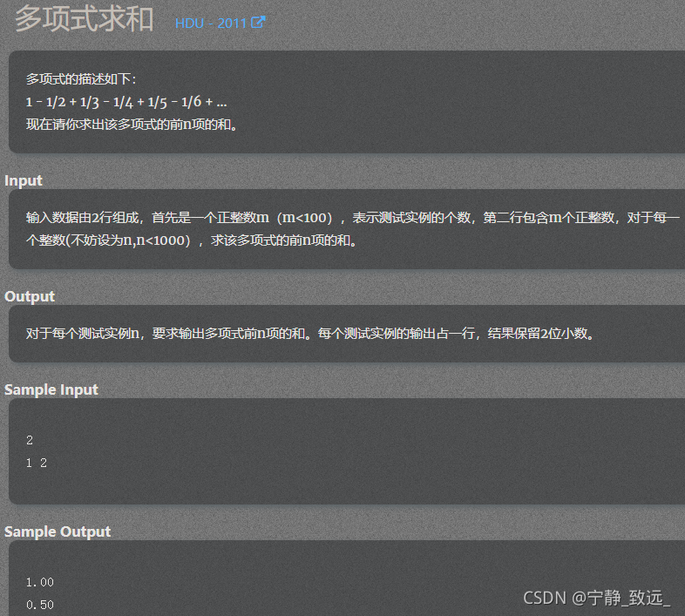Click the Input section heading
The width and height of the screenshot is (685, 616).
pyautogui.click(x=24, y=180)
